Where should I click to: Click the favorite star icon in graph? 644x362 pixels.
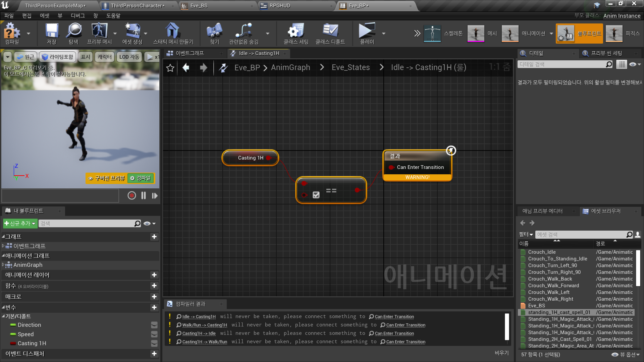170,68
